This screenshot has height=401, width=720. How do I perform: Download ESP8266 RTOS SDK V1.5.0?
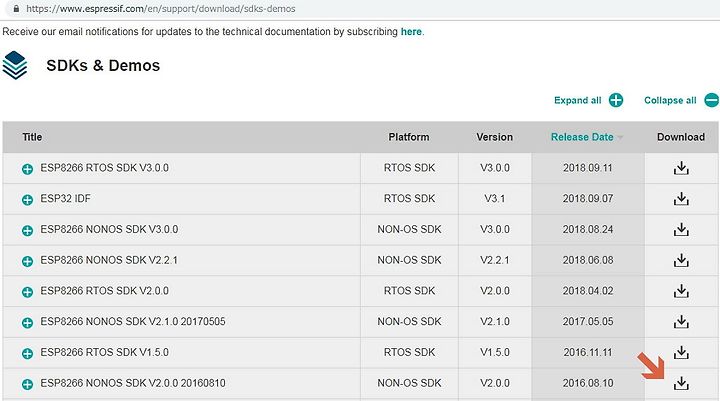(681, 352)
